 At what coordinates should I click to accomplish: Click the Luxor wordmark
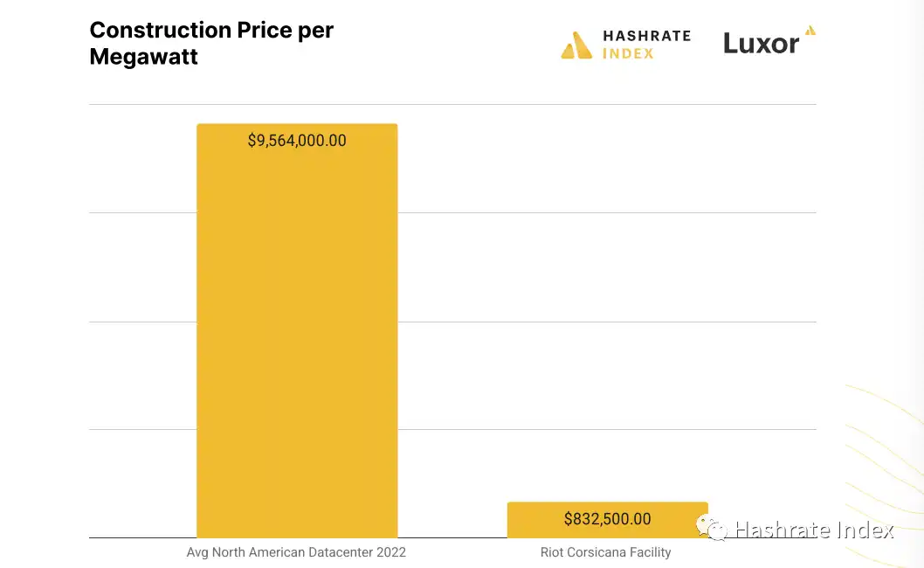click(x=761, y=44)
